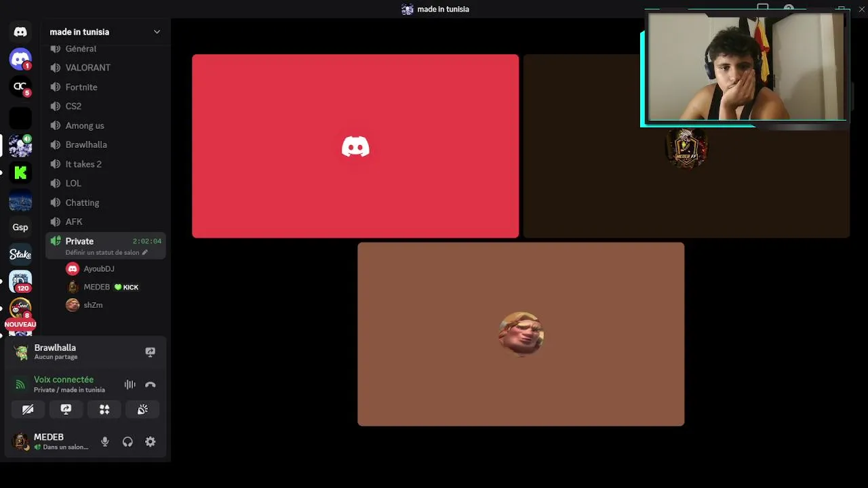Toggle the camera on
The image size is (868, 488).
coord(28,409)
